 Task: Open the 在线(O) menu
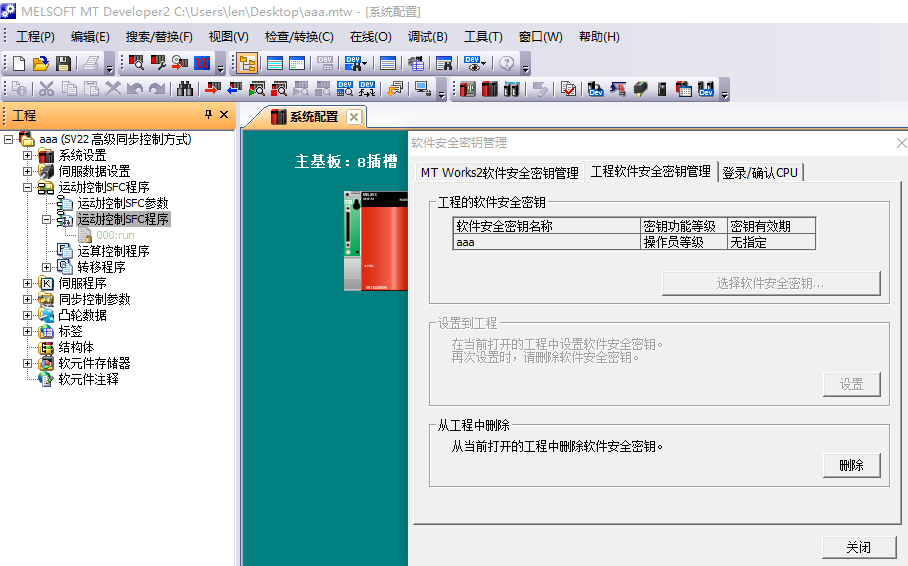click(370, 37)
